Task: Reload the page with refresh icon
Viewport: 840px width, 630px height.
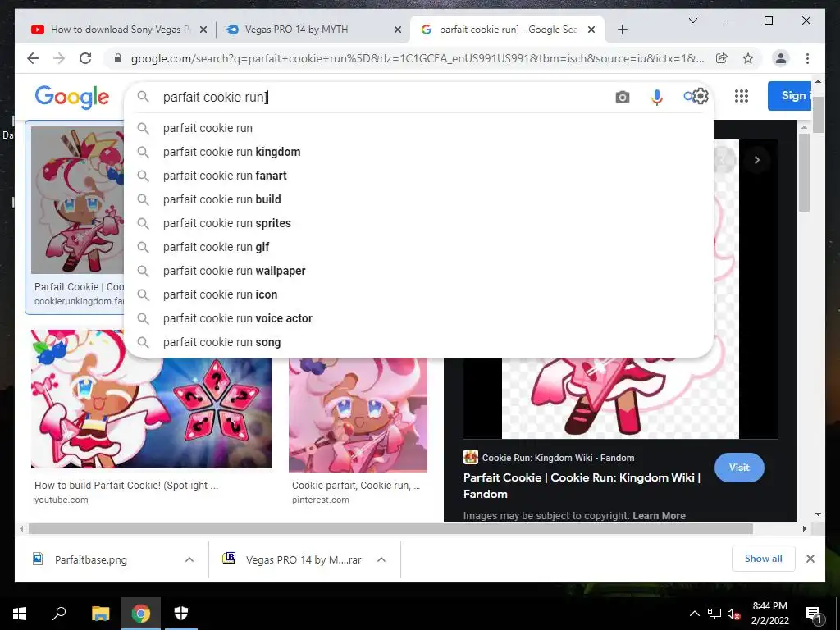Action: 85,58
